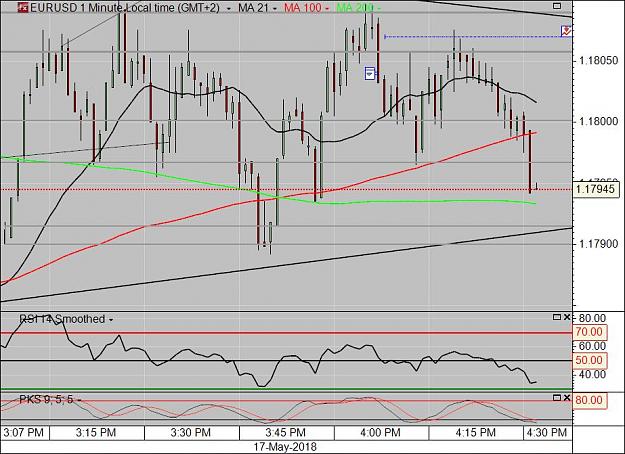Open the MA 200 indicator dropdown
Viewport: 625px width, 454px height.
(379, 8)
